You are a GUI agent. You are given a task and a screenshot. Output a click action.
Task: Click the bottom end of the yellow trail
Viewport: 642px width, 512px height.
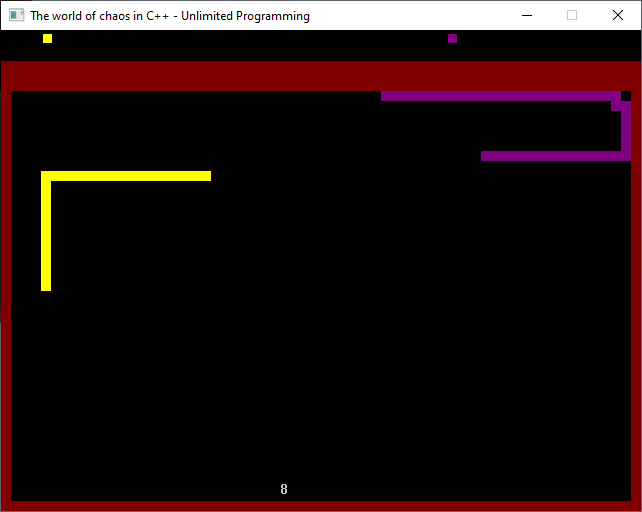click(46, 286)
